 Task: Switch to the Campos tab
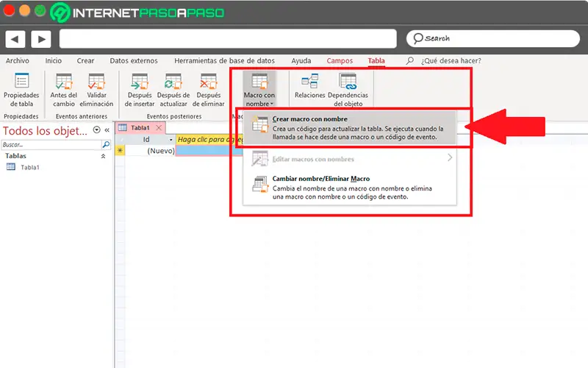tap(340, 60)
